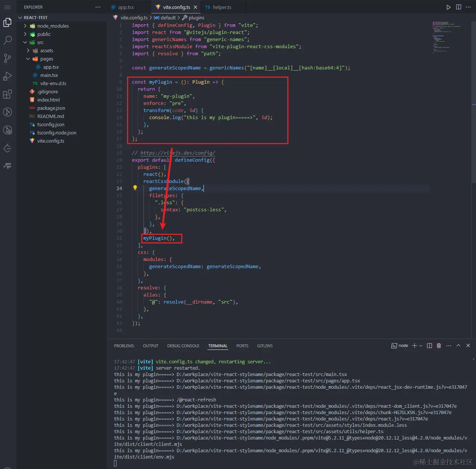Open the DEBUG CONSOLE panel tab

(183, 346)
